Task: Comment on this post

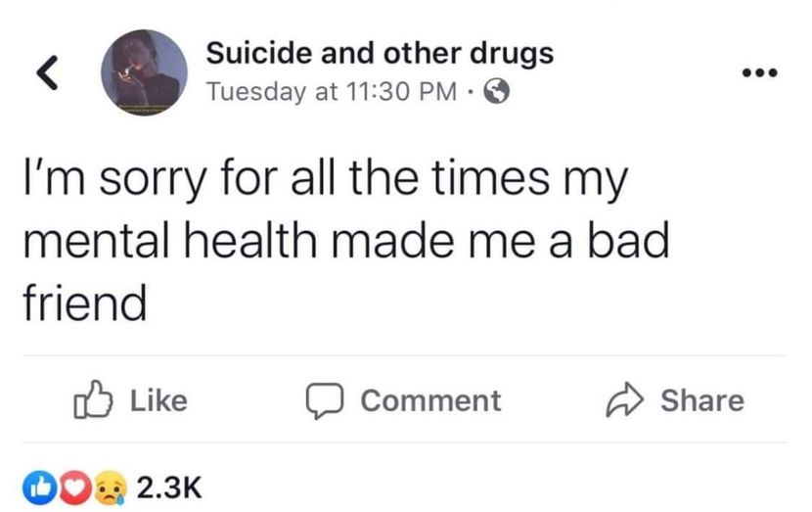Action: click(403, 400)
